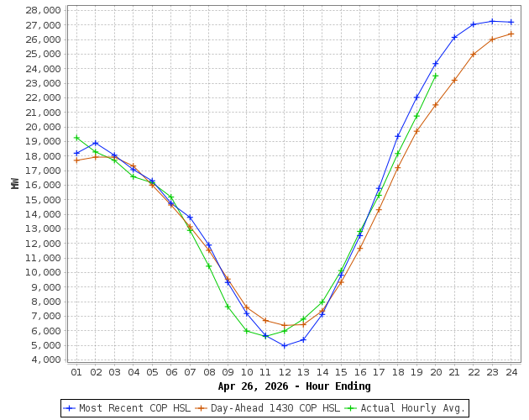Select the "Day-Ahead 1430 COP HSL" legend label

coord(275,408)
